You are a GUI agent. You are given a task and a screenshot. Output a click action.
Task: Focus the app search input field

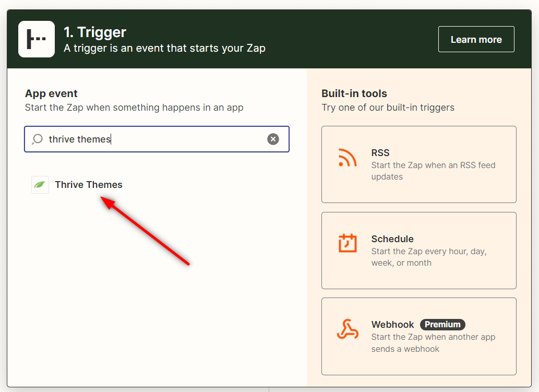(157, 139)
